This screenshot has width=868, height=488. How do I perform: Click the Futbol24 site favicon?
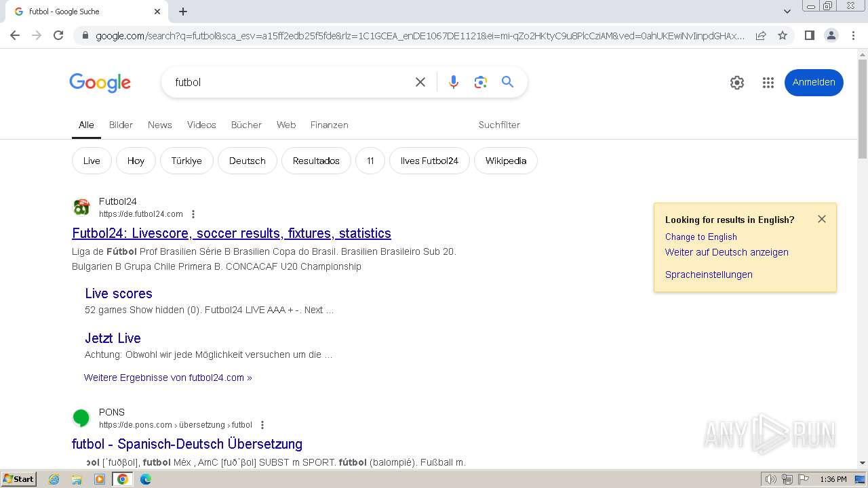[x=81, y=207]
